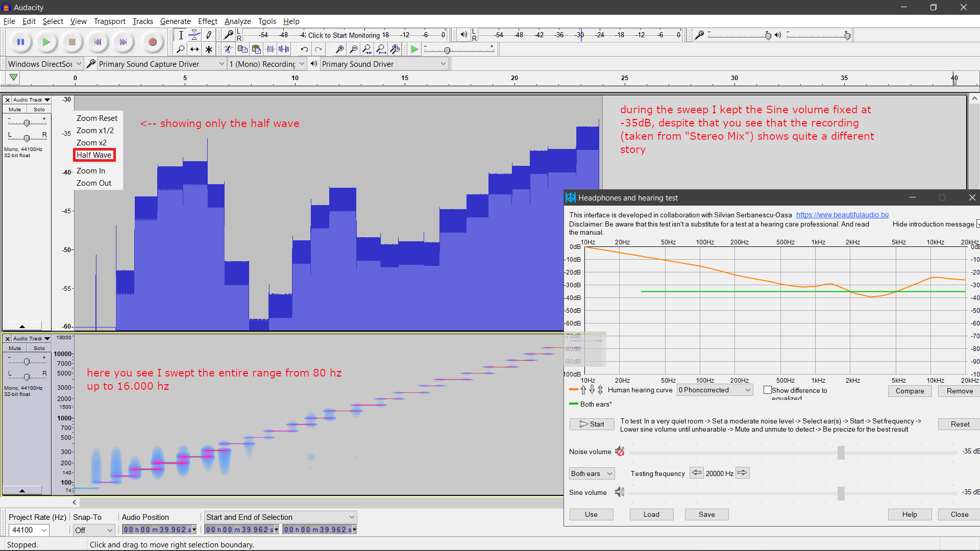
Task: Click the red Record button
Action: pyautogui.click(x=152, y=42)
